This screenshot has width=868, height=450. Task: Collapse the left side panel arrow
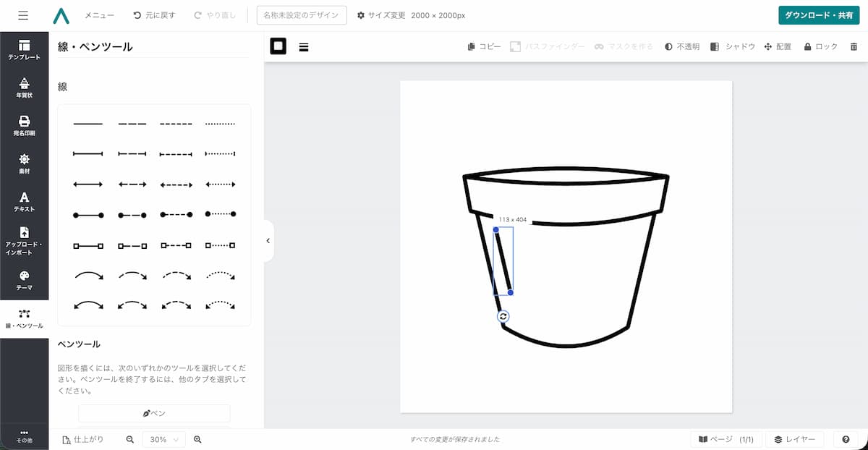pos(268,240)
